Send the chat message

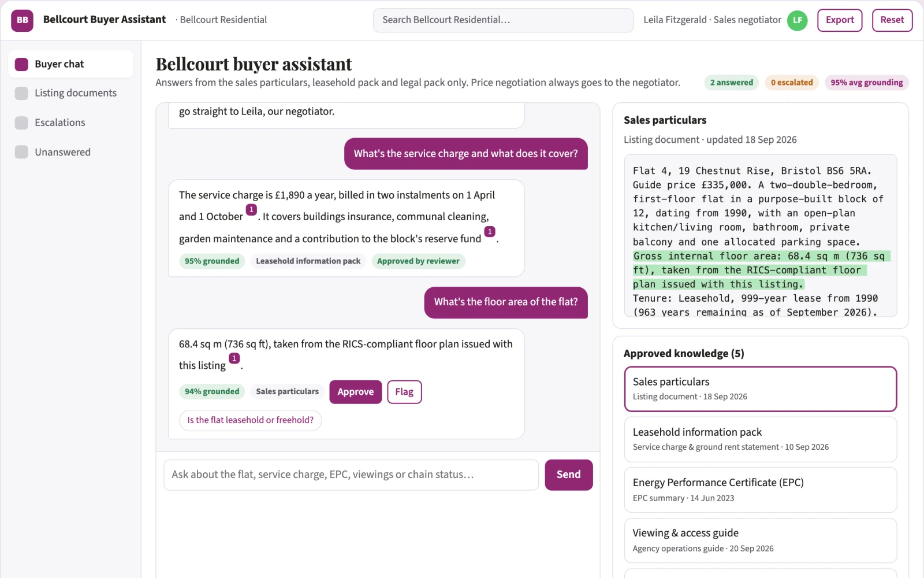tap(569, 475)
